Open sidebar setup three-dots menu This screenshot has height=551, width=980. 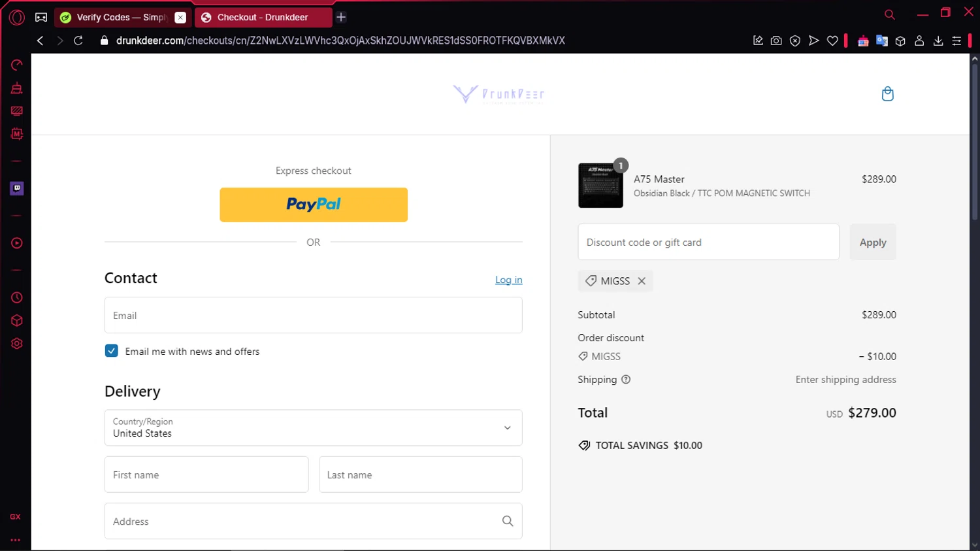coord(15,541)
